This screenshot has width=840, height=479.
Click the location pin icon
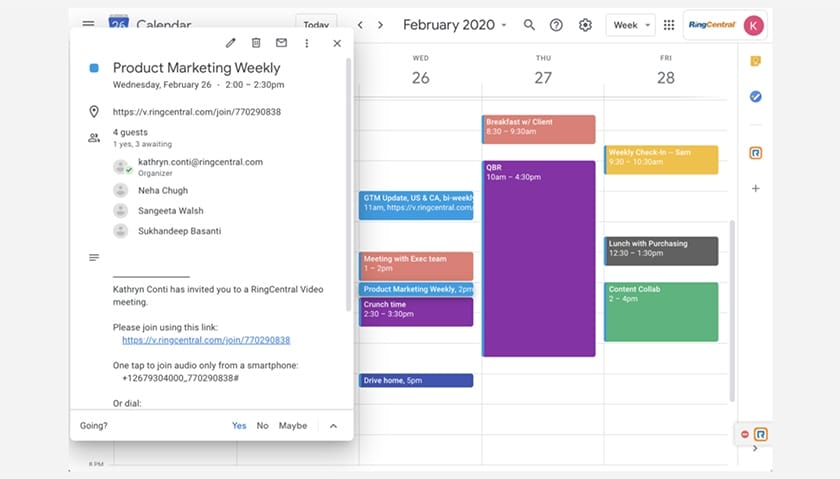tap(94, 111)
